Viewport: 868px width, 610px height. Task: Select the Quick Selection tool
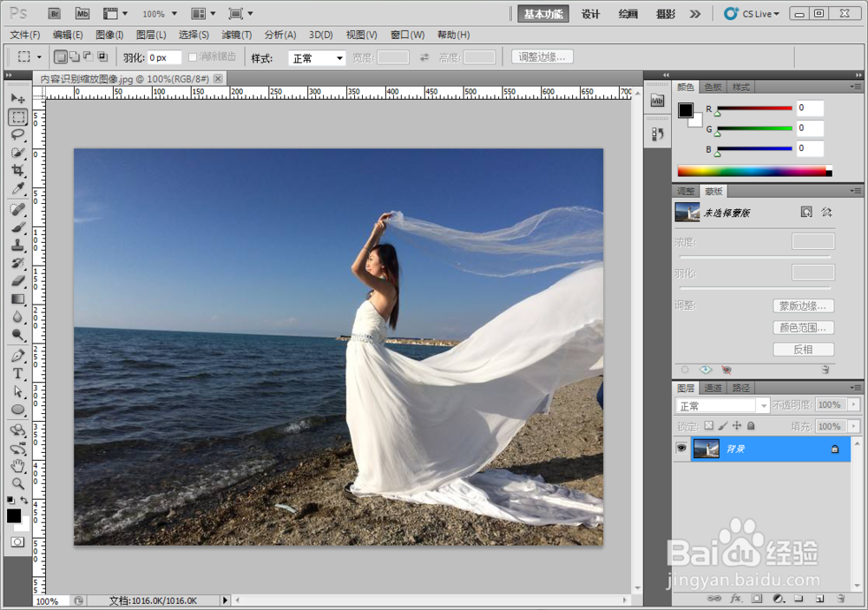point(17,153)
